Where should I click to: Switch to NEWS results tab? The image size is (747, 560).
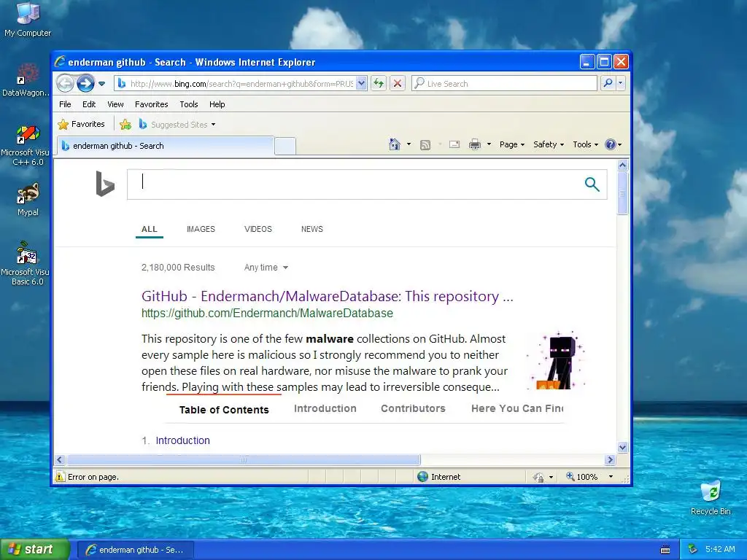click(x=312, y=229)
